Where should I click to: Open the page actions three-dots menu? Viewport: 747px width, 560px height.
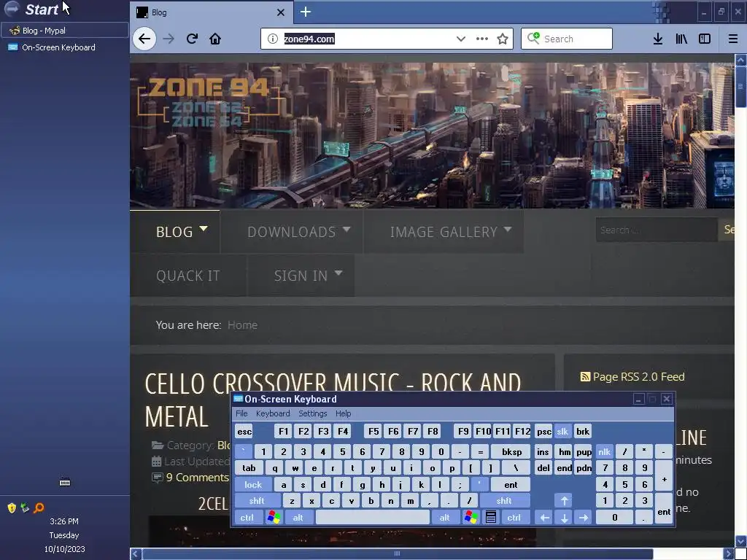tap(481, 39)
